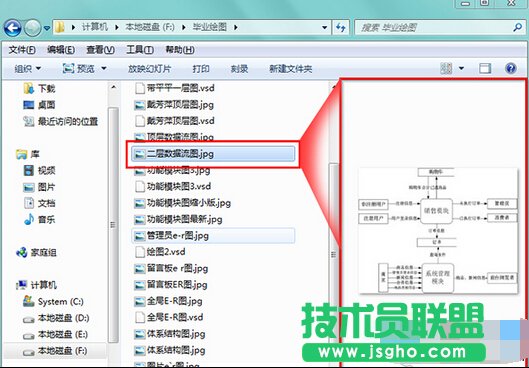Expand the arrow after 计算机 breadcrumb
Screen dimensions: 529x368
click(x=117, y=28)
